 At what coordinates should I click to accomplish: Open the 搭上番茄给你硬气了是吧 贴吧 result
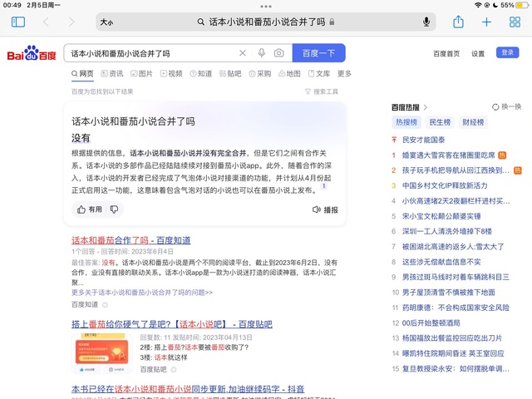(x=172, y=324)
